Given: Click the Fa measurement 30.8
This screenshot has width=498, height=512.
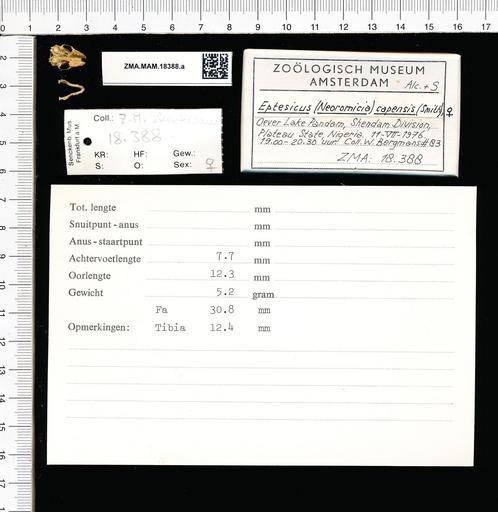Looking at the screenshot, I should 222,309.
